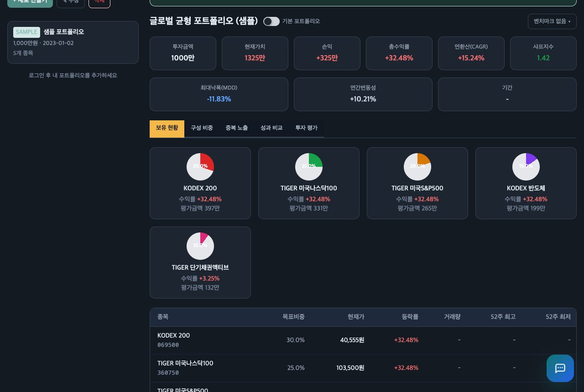Click the 거래량 column header

(x=452, y=317)
